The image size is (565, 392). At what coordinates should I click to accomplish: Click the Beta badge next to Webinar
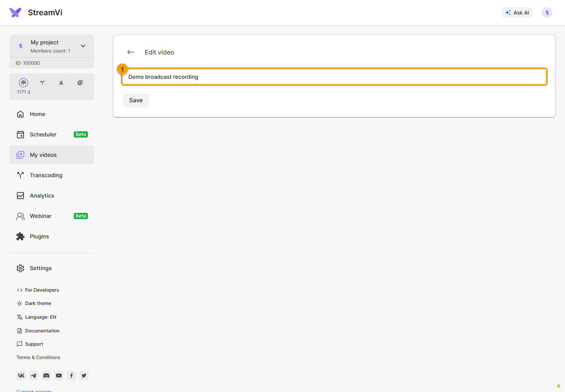(x=81, y=216)
